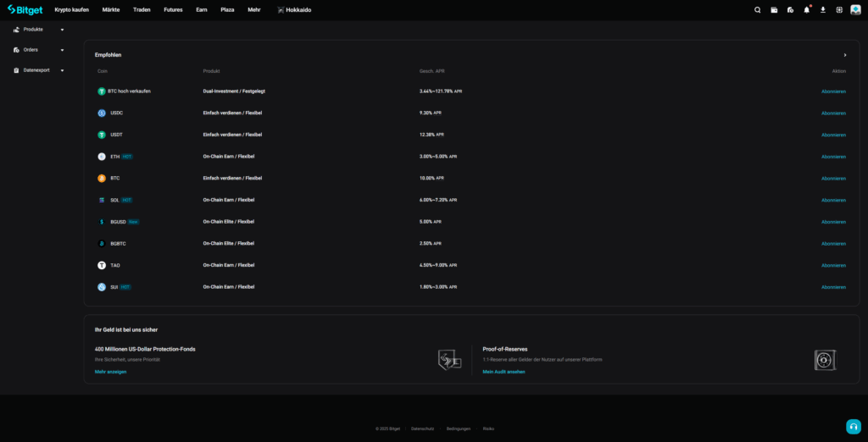Open the Risiko footer link

click(x=488, y=428)
